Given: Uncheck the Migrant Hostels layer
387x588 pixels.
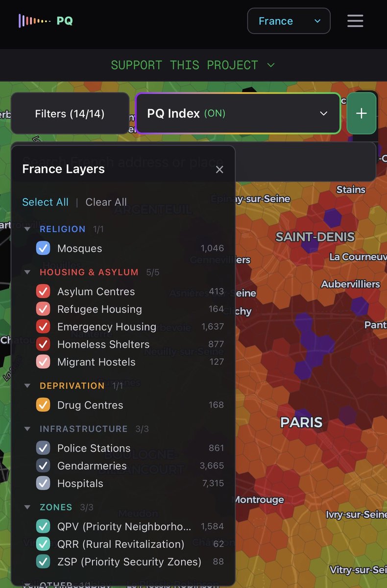Looking at the screenshot, I should pos(43,362).
